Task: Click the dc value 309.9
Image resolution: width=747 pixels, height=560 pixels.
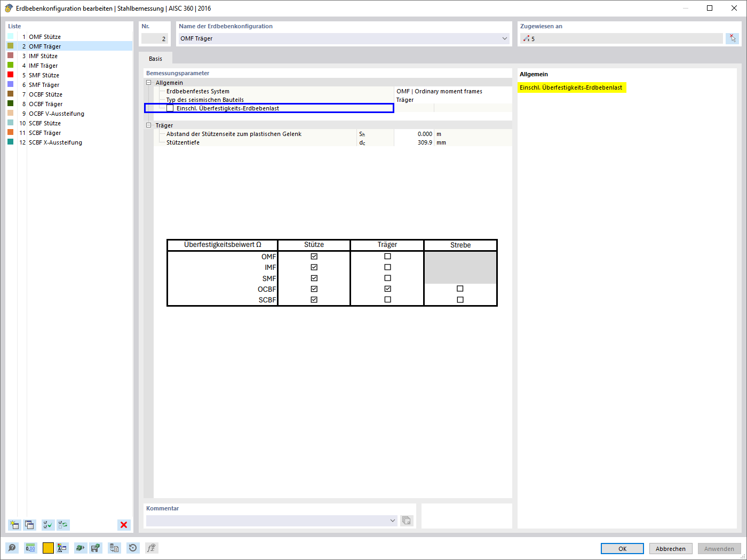Action: (x=425, y=142)
